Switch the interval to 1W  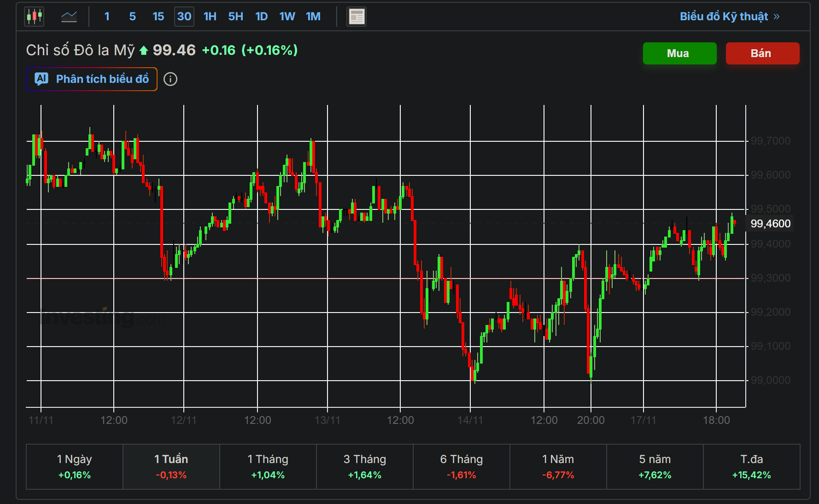[287, 17]
